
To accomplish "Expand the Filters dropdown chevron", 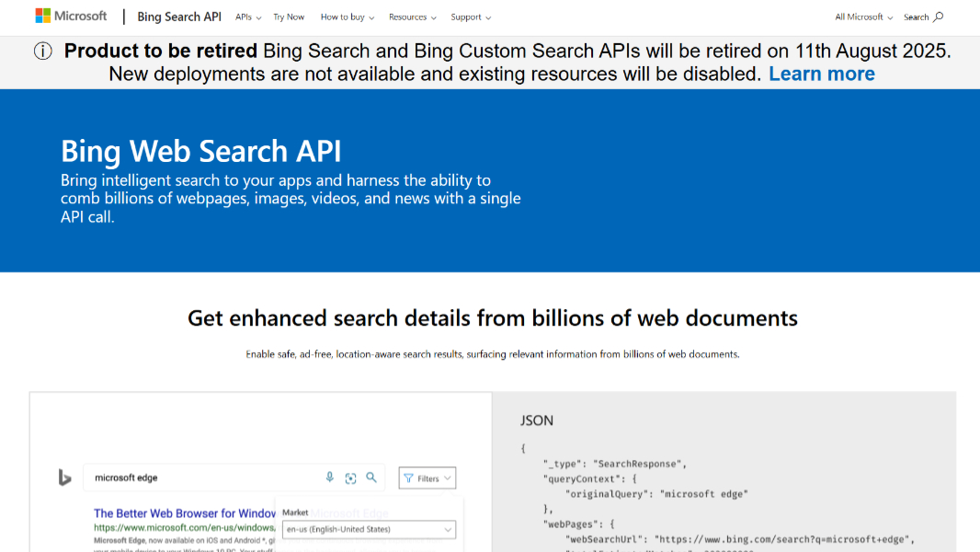I will [447, 477].
